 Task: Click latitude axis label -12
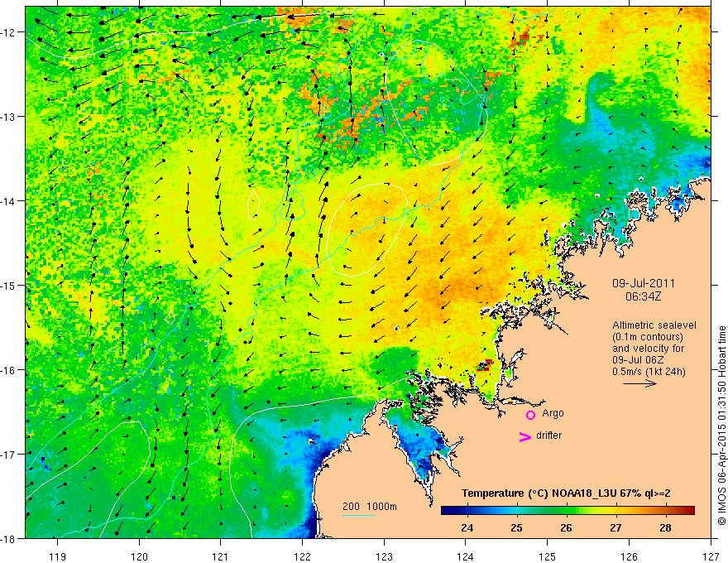9,32
